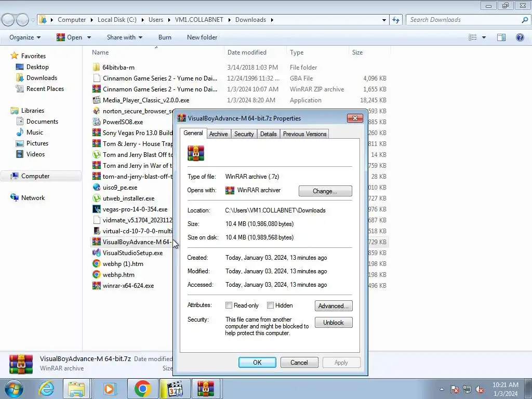Viewport: 532px width, 399px height.
Task: Open the Advanced... attributes dialog
Action: pyautogui.click(x=334, y=305)
